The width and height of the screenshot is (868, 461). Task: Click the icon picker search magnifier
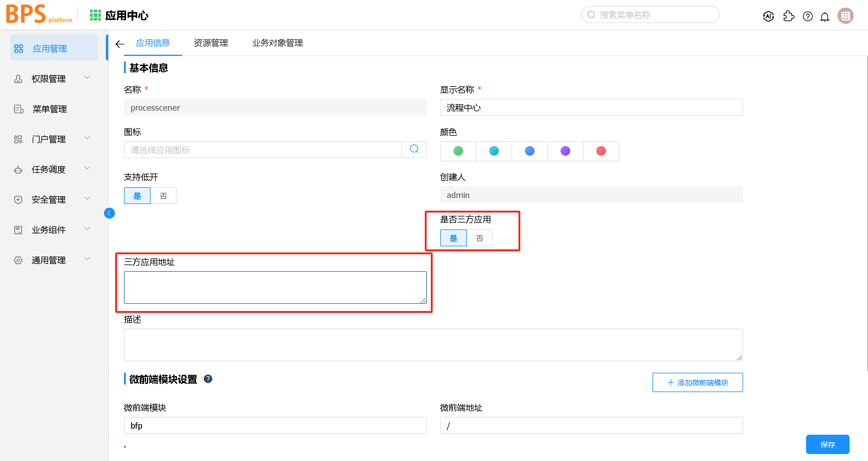[414, 149]
